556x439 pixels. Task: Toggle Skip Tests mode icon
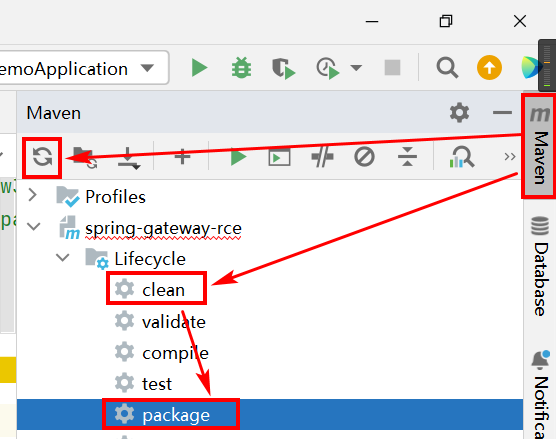click(364, 157)
